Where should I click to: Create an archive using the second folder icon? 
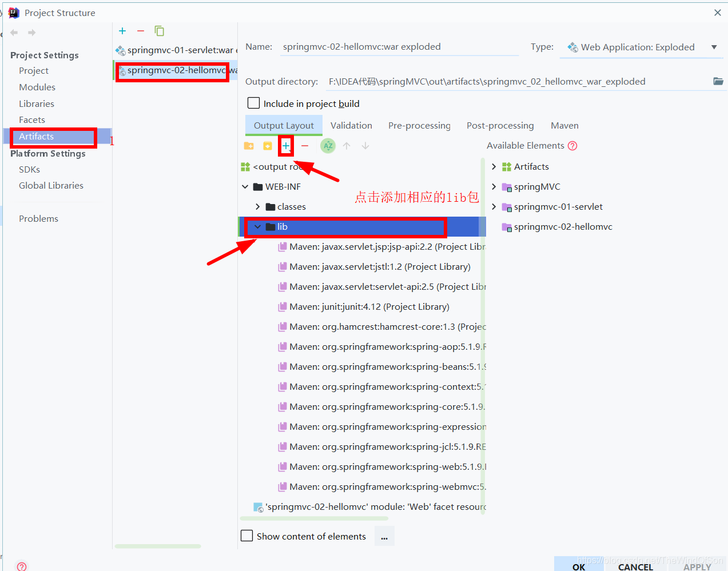click(x=268, y=146)
